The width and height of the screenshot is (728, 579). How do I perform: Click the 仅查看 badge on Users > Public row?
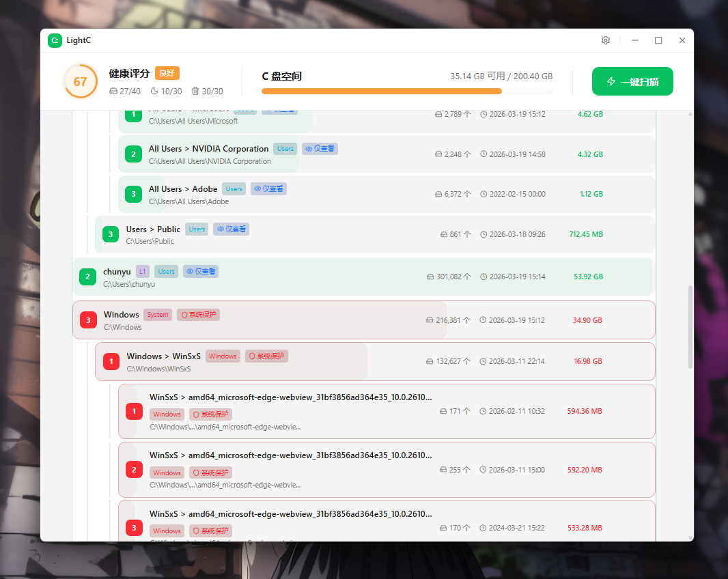click(232, 229)
